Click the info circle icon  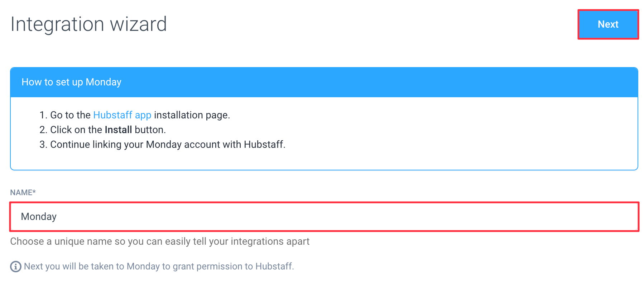click(x=15, y=267)
